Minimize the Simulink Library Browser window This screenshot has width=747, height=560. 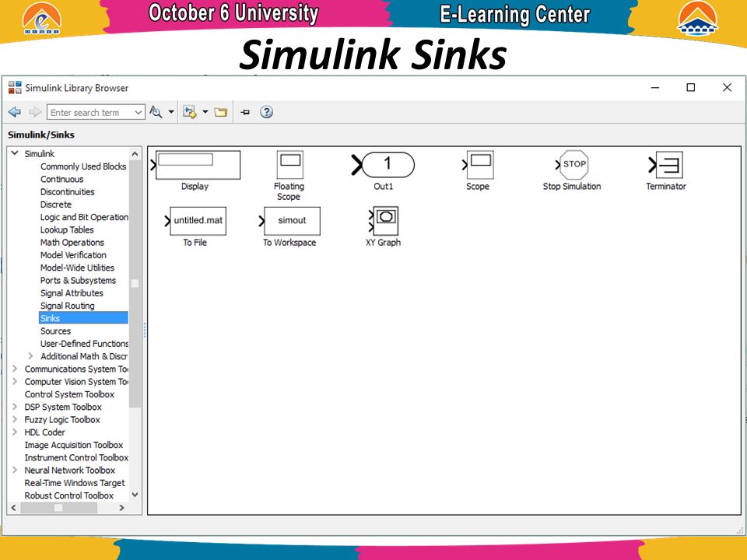coord(655,88)
